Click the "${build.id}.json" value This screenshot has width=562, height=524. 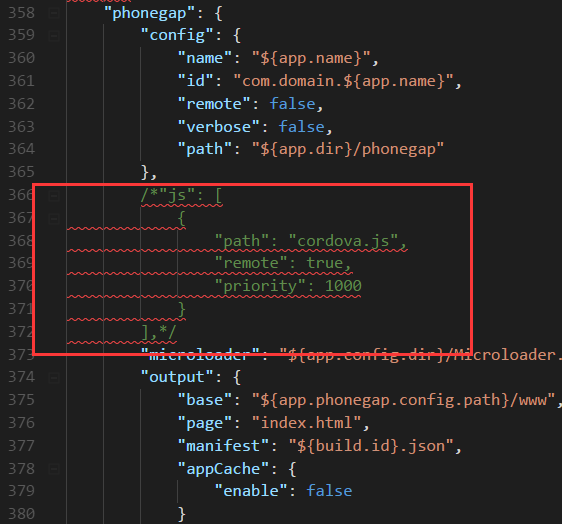pyautogui.click(x=371, y=446)
